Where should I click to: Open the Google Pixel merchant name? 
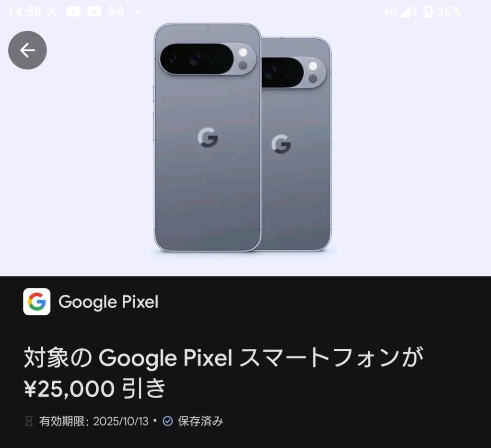[x=108, y=302]
